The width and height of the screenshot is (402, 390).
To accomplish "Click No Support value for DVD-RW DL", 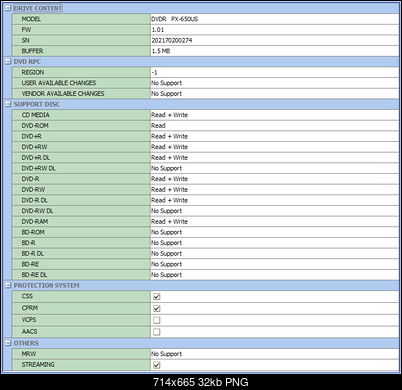I will coord(166,211).
